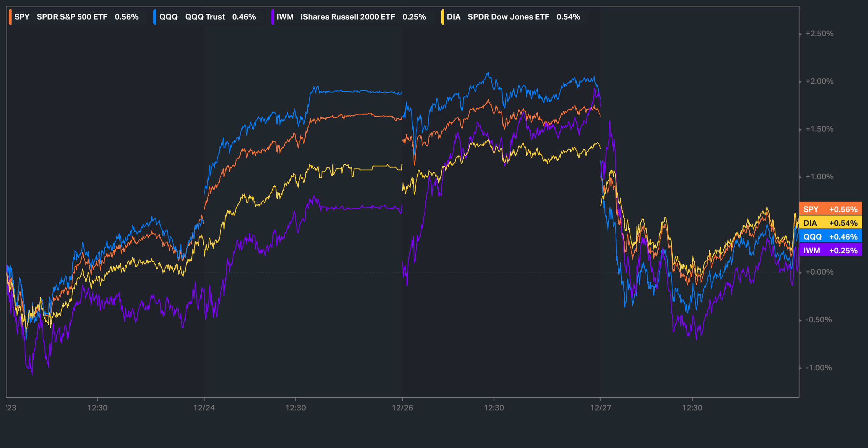Click the 12/27 date marker on time axis
868x448 pixels.
(x=600, y=408)
